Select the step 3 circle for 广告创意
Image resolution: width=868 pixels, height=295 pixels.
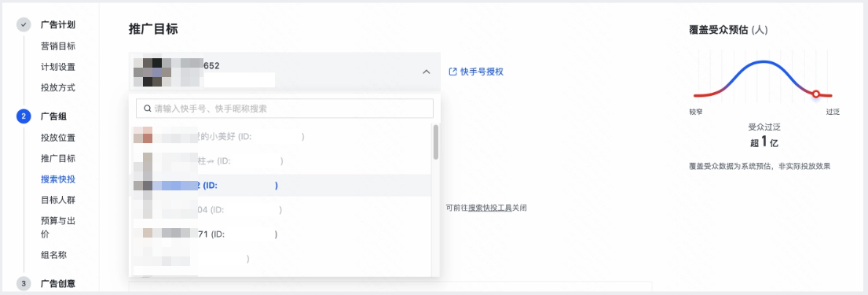[24, 284]
